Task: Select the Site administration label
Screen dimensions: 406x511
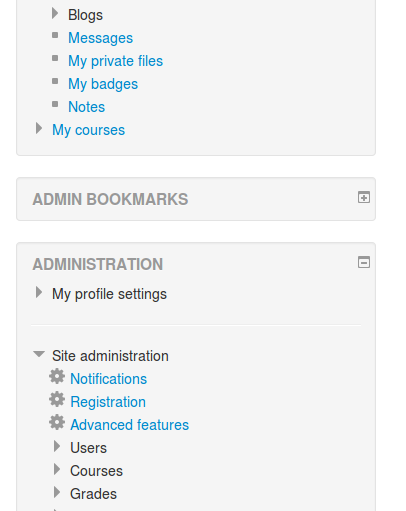Action: pos(110,356)
